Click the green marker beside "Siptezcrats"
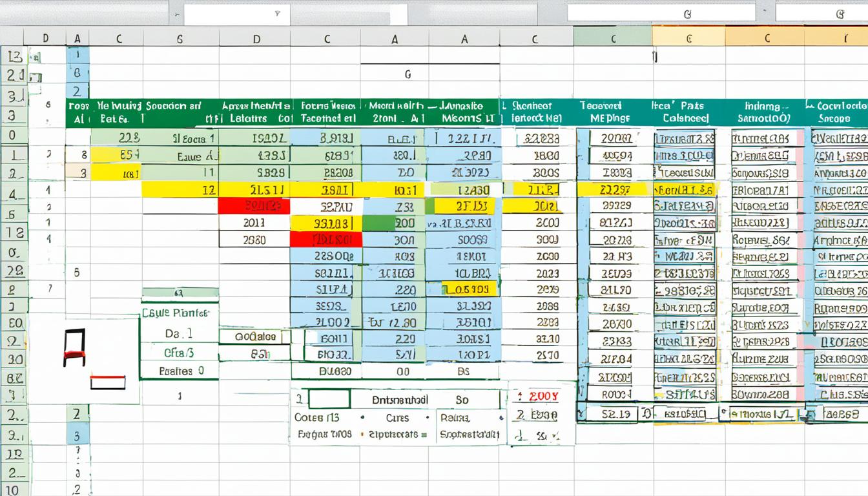This screenshot has height=496, width=868. [424, 434]
